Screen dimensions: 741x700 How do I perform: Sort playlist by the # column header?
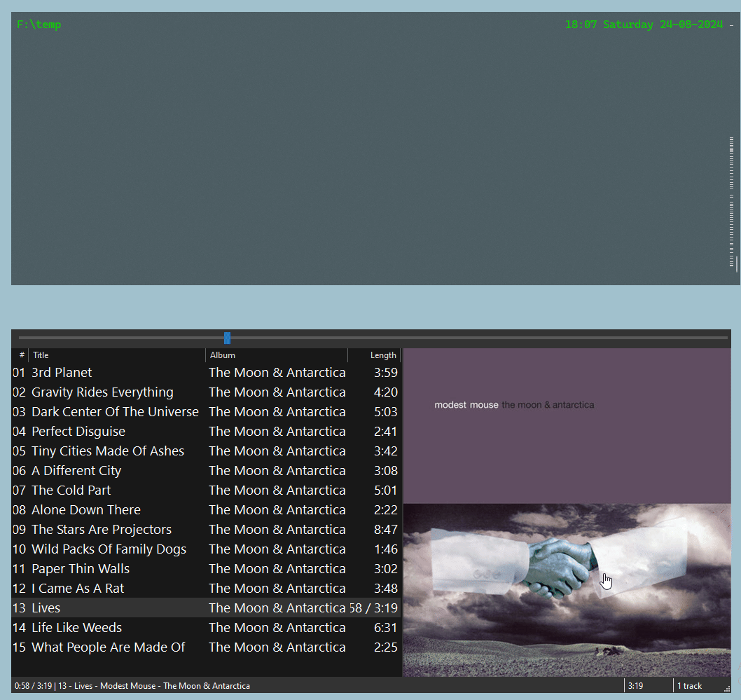point(20,355)
